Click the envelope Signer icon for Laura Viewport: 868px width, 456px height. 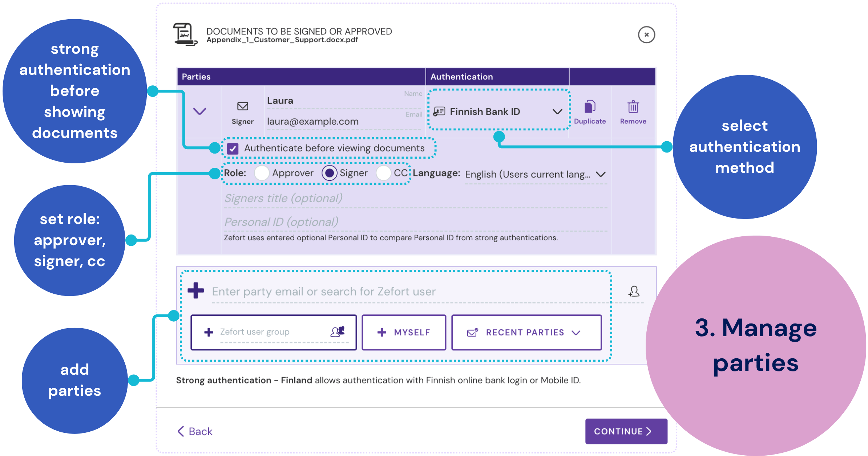click(x=242, y=106)
